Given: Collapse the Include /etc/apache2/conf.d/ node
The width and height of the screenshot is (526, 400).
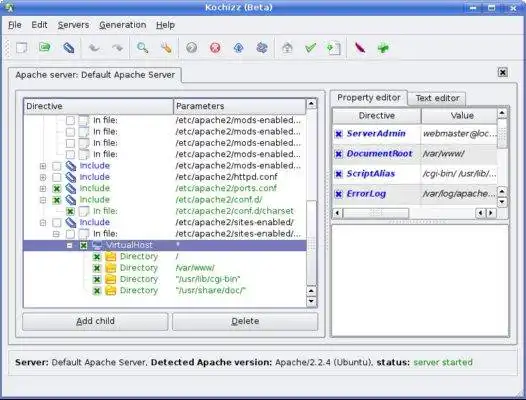Looking at the screenshot, I should point(43,200).
